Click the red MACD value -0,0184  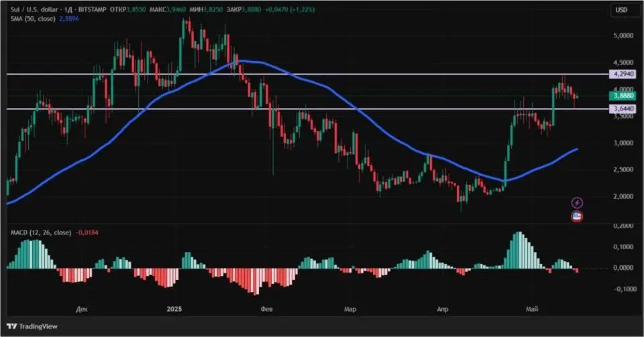87,232
